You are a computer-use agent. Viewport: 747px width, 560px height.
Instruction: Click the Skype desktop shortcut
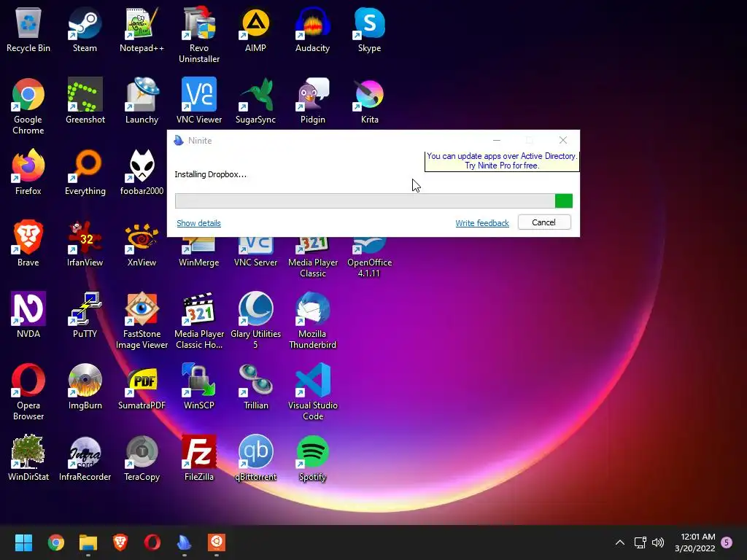tap(369, 29)
